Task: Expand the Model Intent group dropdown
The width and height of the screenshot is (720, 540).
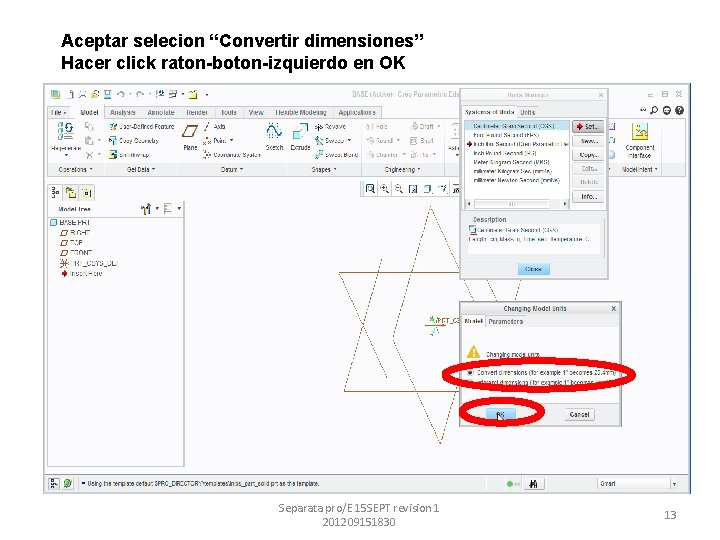Action: coord(640,169)
